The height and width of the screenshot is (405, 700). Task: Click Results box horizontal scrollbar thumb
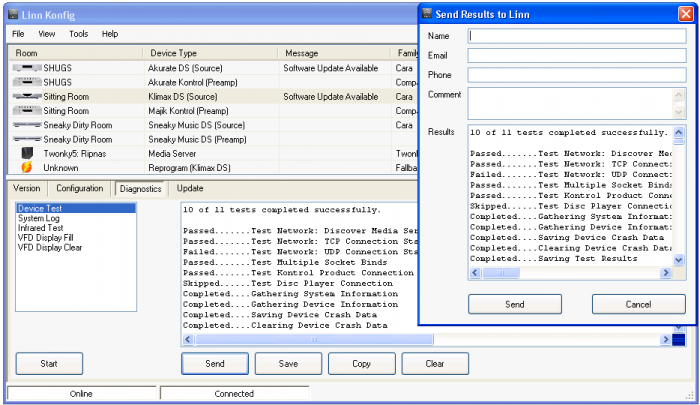click(500, 272)
